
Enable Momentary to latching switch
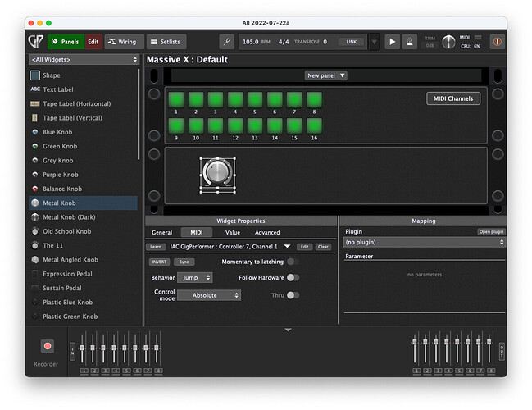(x=293, y=262)
